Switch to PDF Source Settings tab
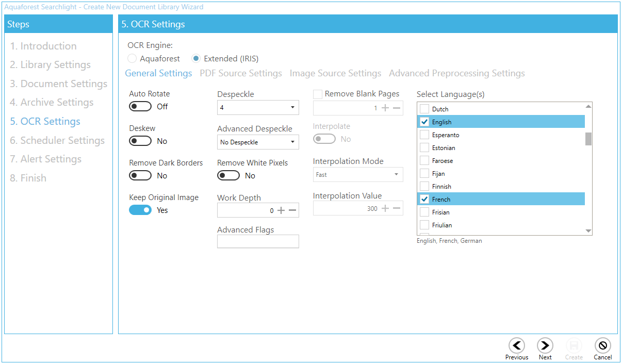622x364 pixels. 241,73
